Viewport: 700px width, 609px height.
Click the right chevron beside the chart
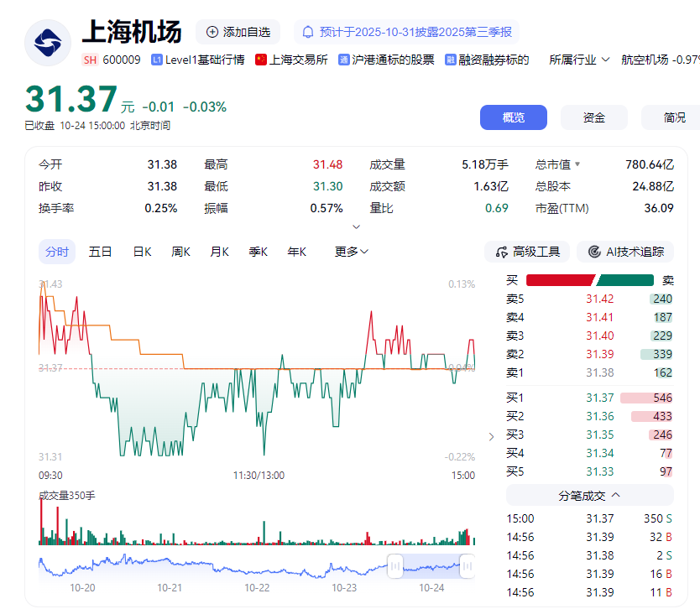491,436
